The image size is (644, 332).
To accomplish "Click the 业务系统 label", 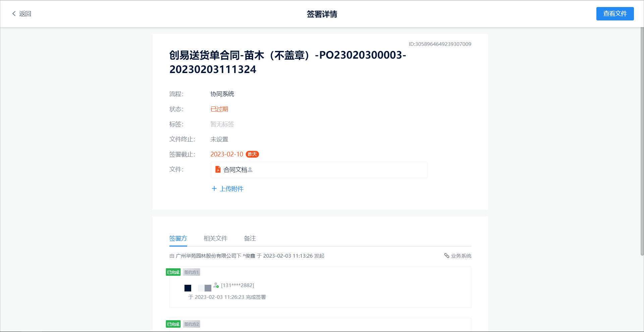I will pos(461,256).
